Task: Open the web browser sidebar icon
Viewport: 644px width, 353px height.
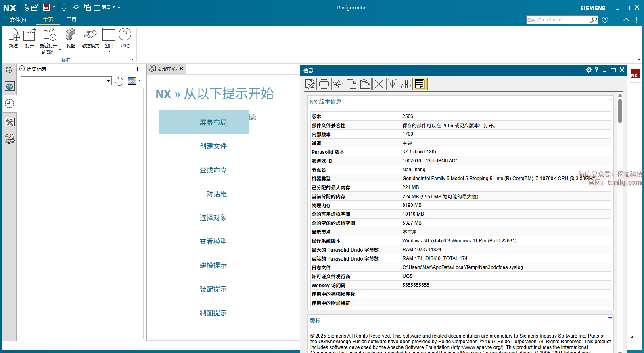Action: (10, 86)
